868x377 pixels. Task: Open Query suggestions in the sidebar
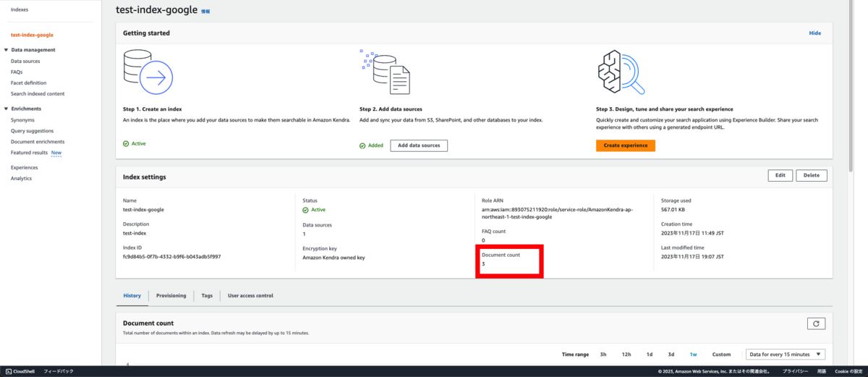32,131
